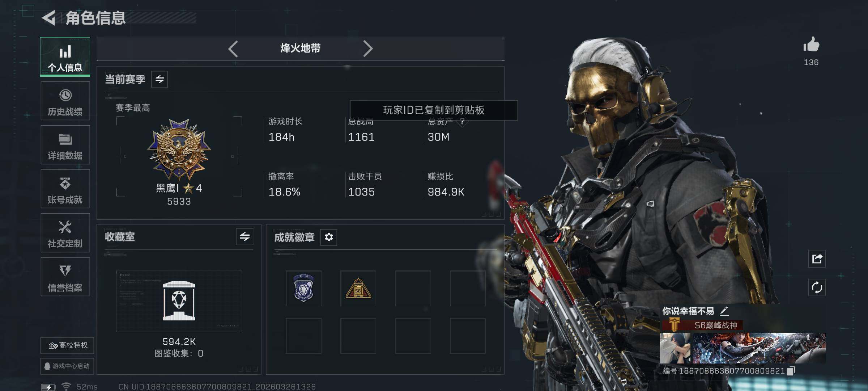Click the back arrow beside 角色信息
This screenshot has height=391, width=868.
(48, 18)
